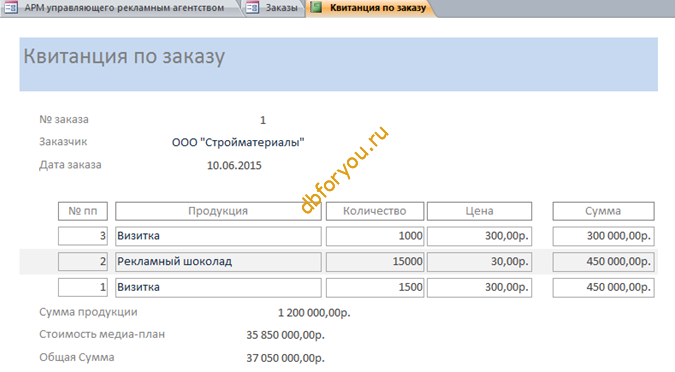This screenshot has height=372, width=675.
Task: Click the Цена column header
Action: click(479, 211)
